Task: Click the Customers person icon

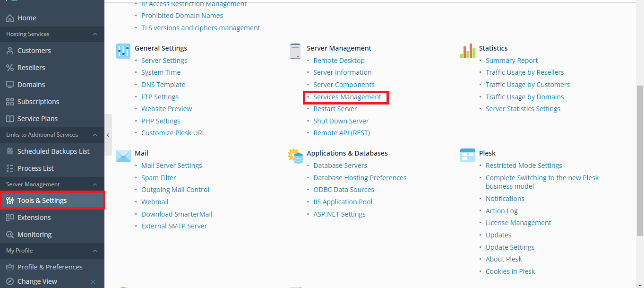Action: pos(10,51)
